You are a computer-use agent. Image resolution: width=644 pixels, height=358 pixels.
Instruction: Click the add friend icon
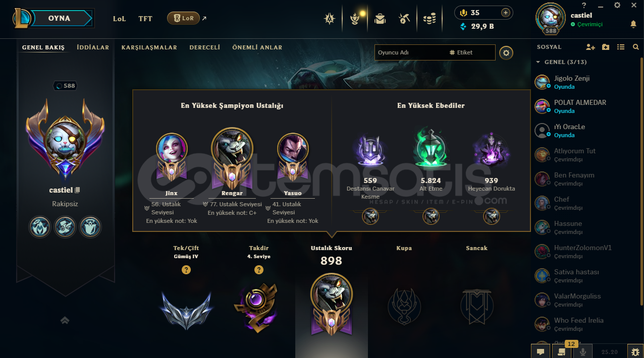(591, 47)
